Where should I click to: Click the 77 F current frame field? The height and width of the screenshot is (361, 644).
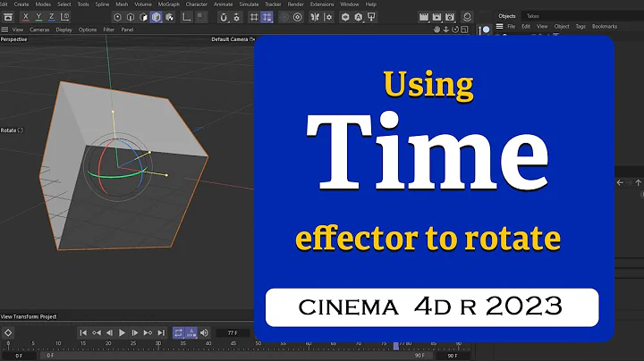[x=233, y=332]
